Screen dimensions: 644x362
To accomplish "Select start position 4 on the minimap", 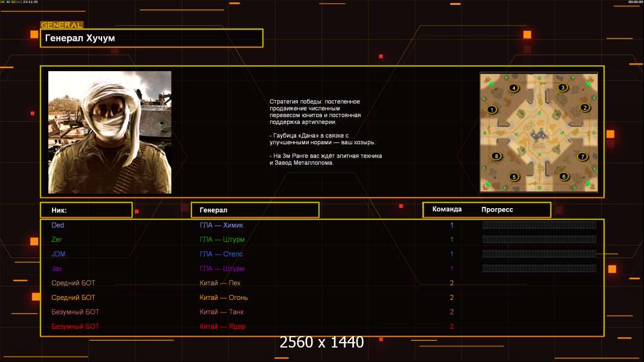I will [514, 87].
